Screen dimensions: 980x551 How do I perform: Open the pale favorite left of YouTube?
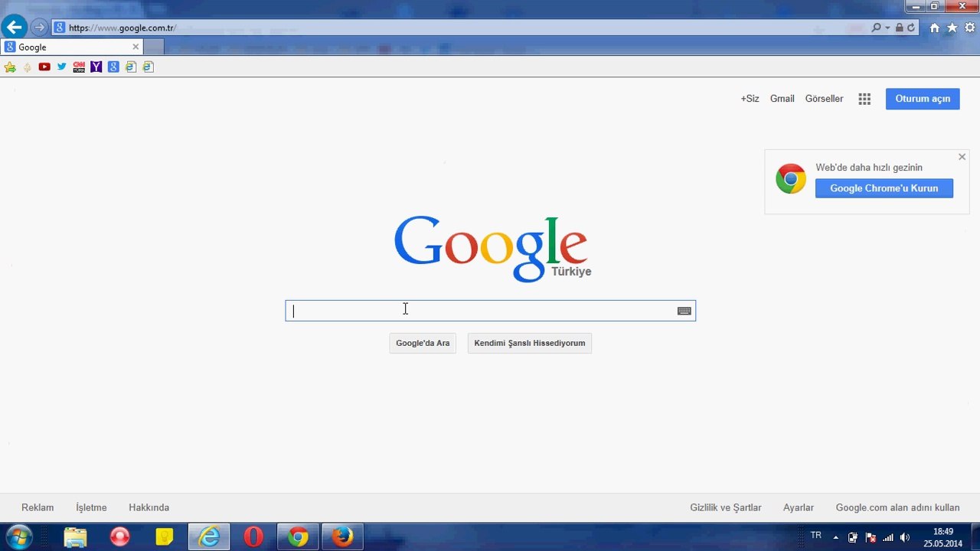28,67
